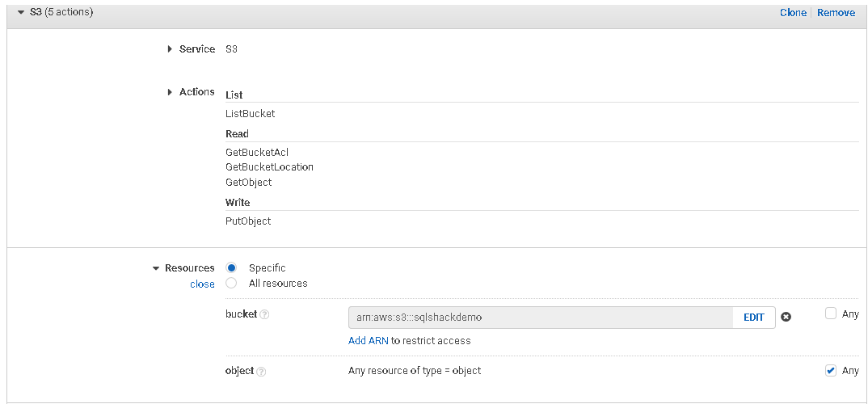Select the All resources radio button
The image size is (868, 404).
coord(231,283)
